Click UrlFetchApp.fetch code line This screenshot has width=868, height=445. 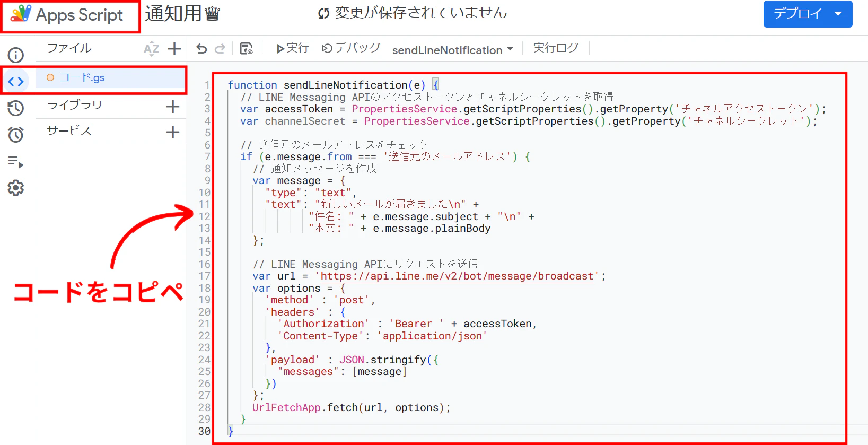point(352,407)
